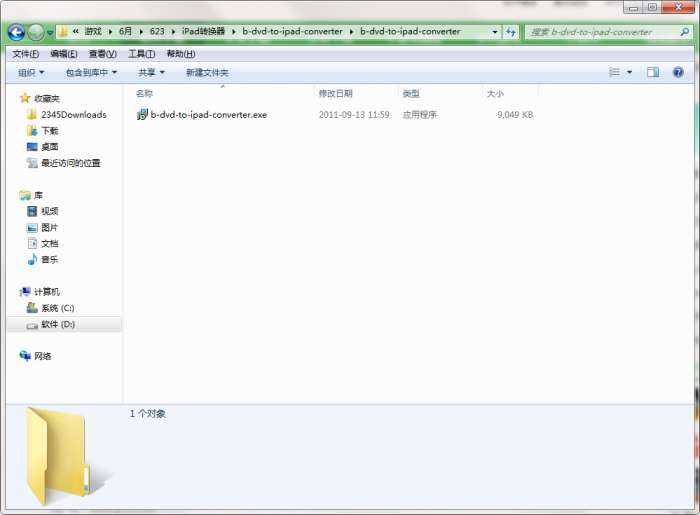
Task: Select 计算机 node
Action: pos(47,292)
